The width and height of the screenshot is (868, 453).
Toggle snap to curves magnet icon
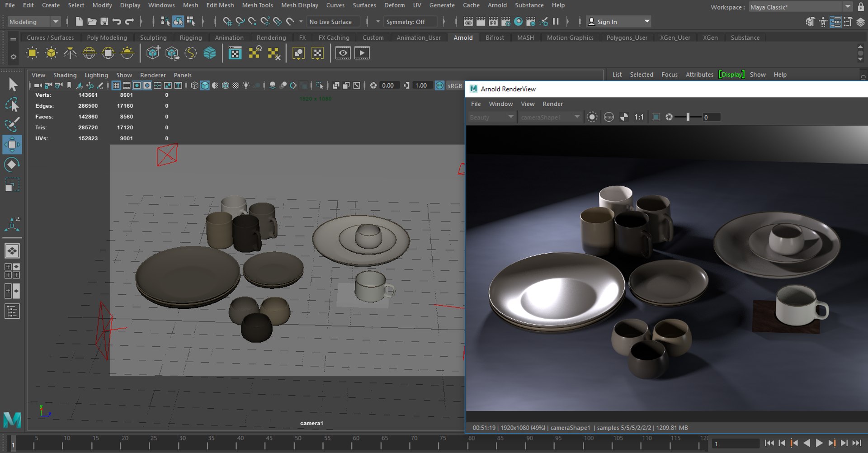coord(240,21)
